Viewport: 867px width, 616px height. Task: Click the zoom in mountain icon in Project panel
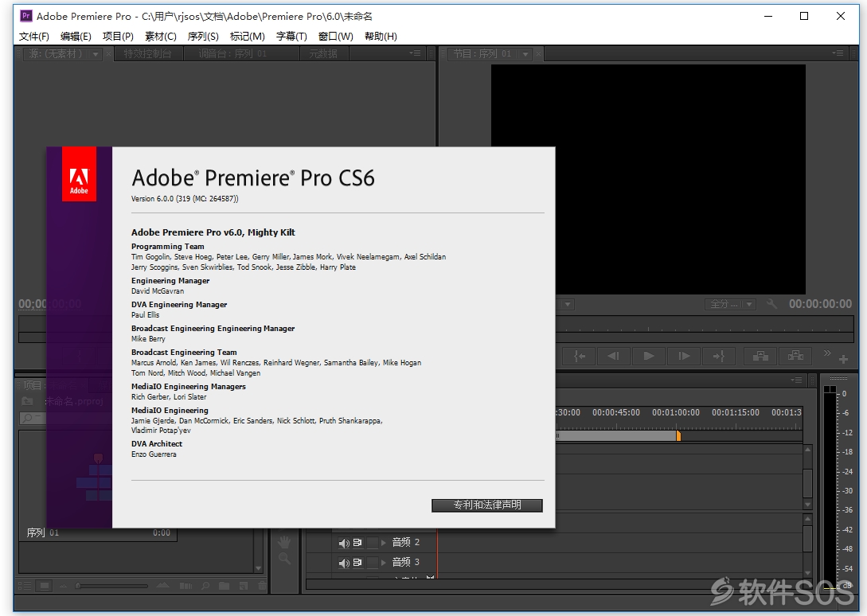pyautogui.click(x=162, y=585)
